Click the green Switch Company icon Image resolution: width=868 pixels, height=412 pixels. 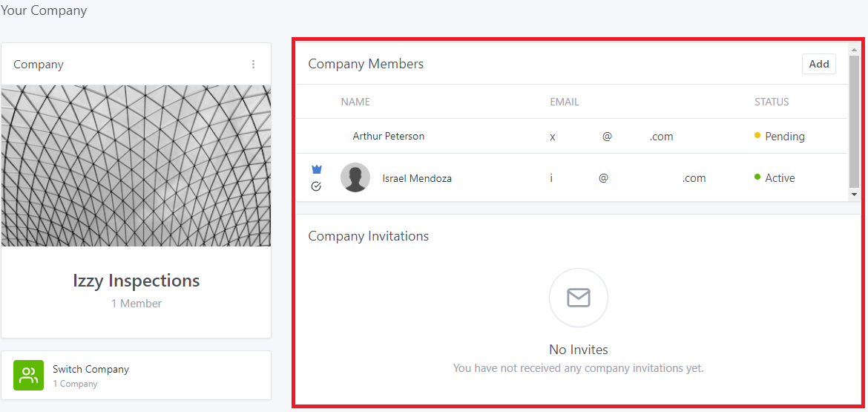[29, 375]
